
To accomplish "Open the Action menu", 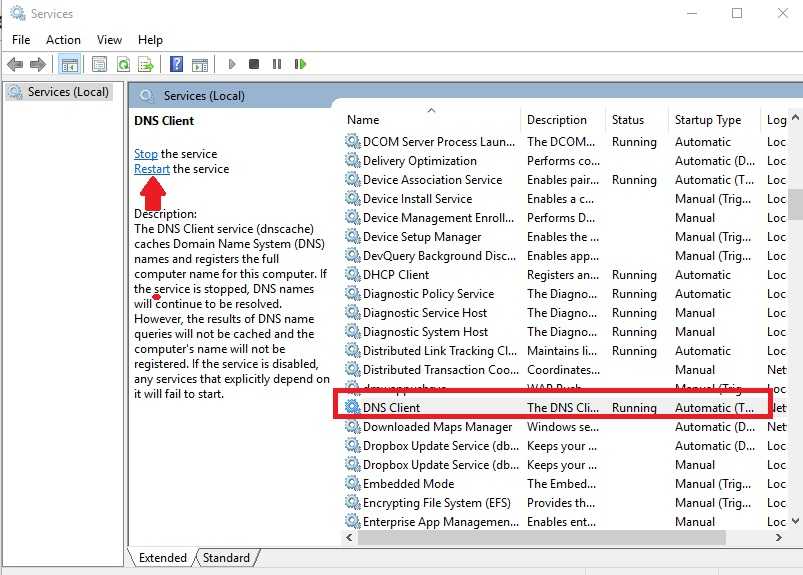I will 64,40.
